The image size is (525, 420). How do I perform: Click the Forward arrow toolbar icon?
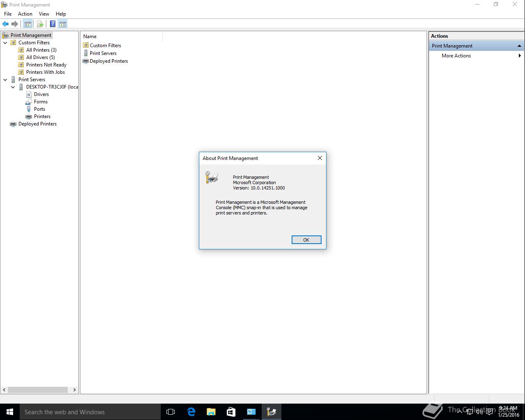click(15, 24)
